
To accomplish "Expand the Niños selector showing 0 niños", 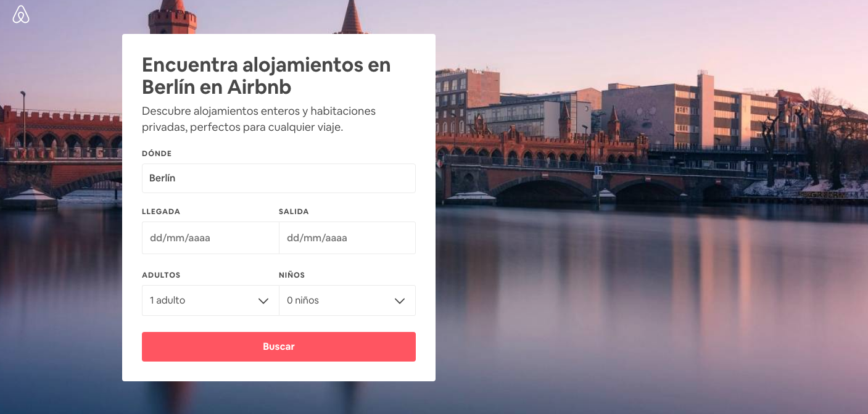I will click(x=347, y=300).
